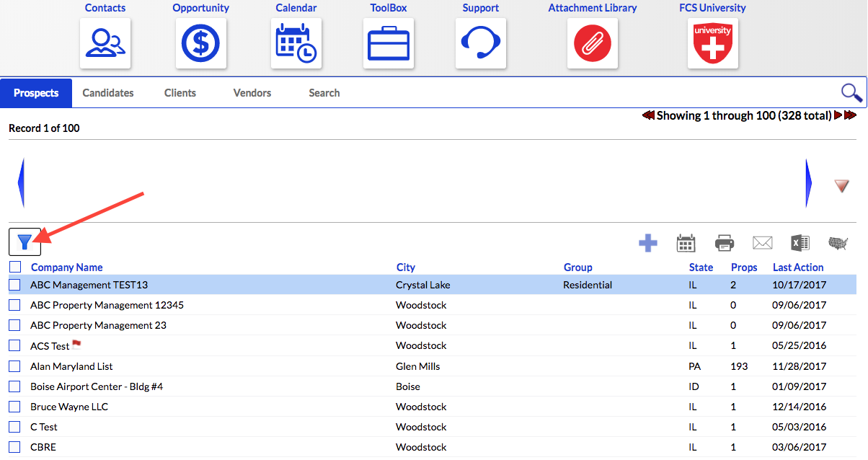The width and height of the screenshot is (868, 460).
Task: Open the Calendar icon
Action: [x=296, y=43]
